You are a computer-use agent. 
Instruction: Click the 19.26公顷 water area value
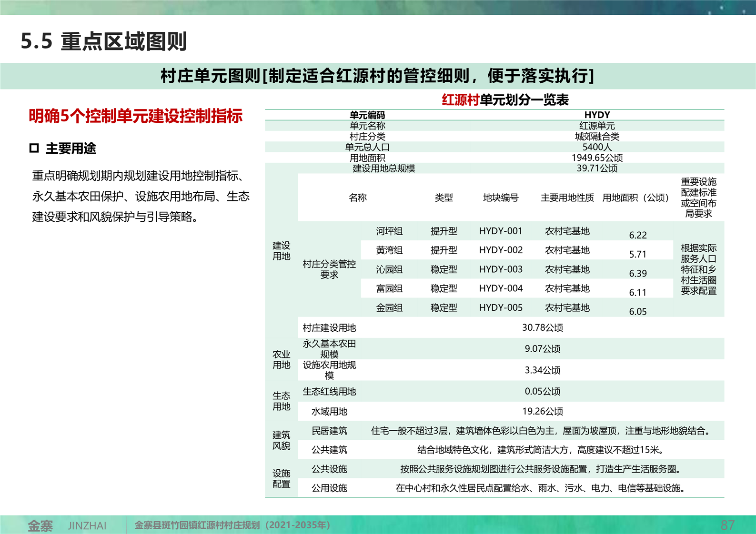point(542,411)
